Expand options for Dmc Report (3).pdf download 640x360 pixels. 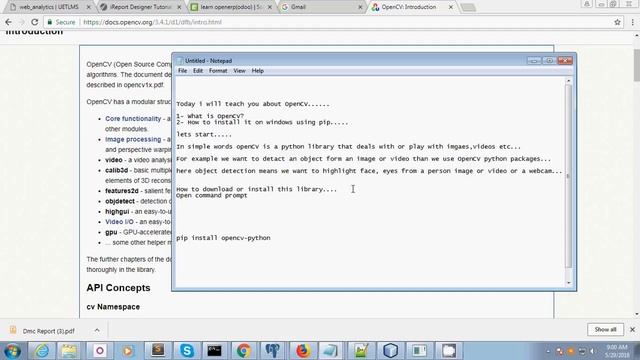tap(97, 330)
